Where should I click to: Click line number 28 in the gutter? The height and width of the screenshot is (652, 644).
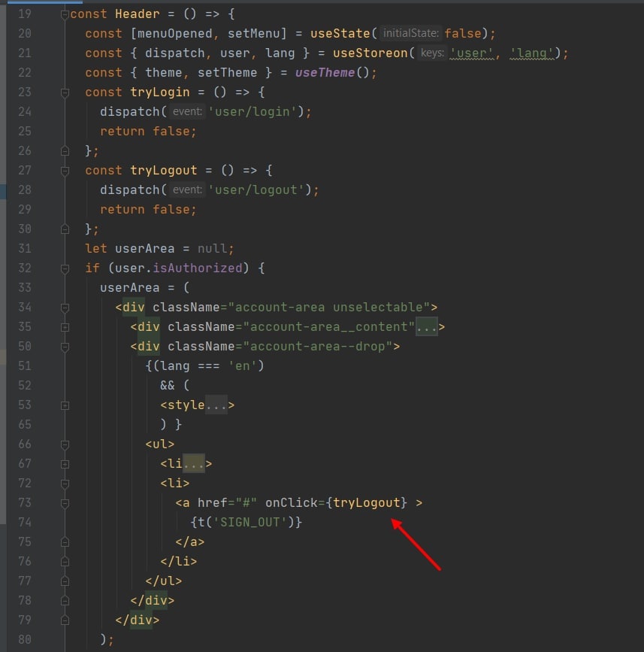pyautogui.click(x=25, y=190)
